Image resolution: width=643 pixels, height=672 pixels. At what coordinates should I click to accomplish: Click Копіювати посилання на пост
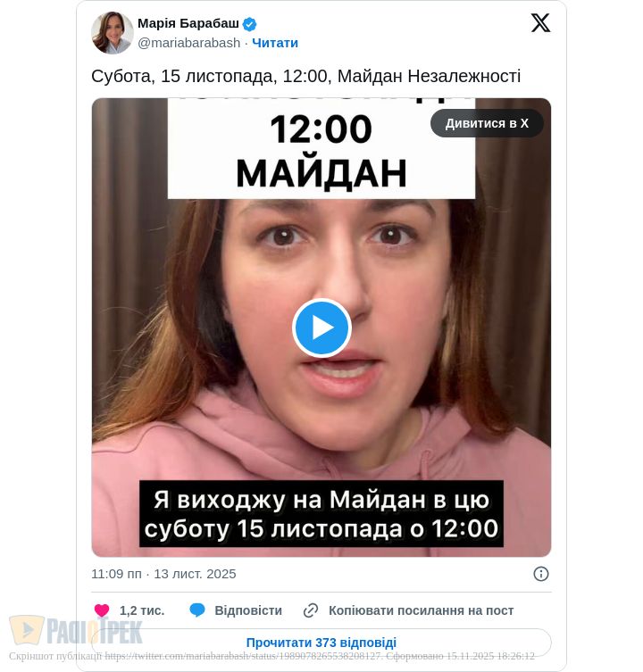(x=421, y=610)
